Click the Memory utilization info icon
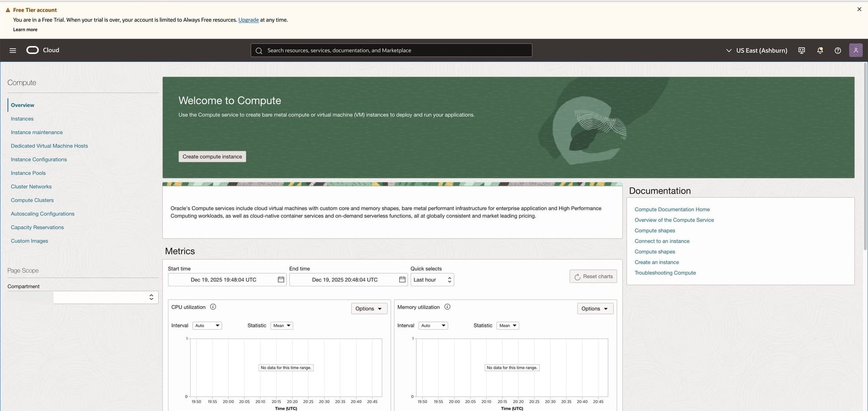The height and width of the screenshot is (411, 868). click(x=447, y=307)
